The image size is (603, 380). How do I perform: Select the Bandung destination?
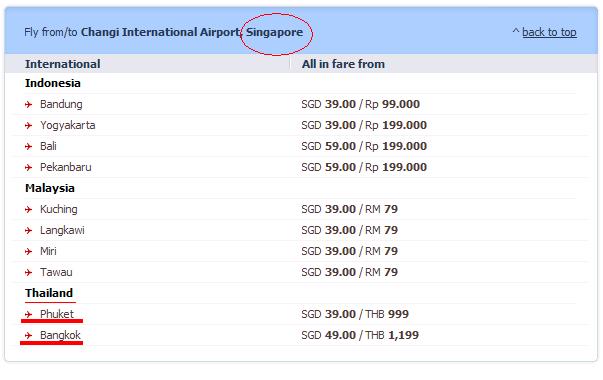click(x=61, y=104)
